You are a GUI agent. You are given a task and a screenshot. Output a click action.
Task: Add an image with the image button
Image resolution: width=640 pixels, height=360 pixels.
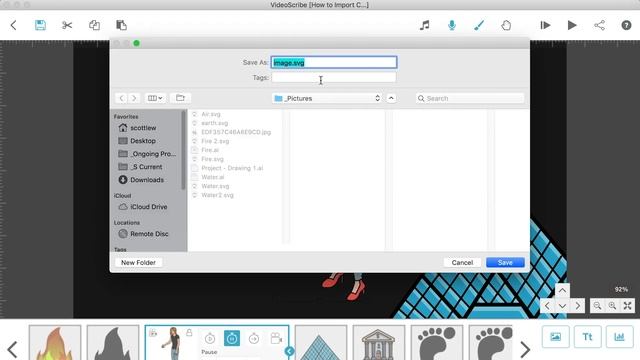click(556, 337)
